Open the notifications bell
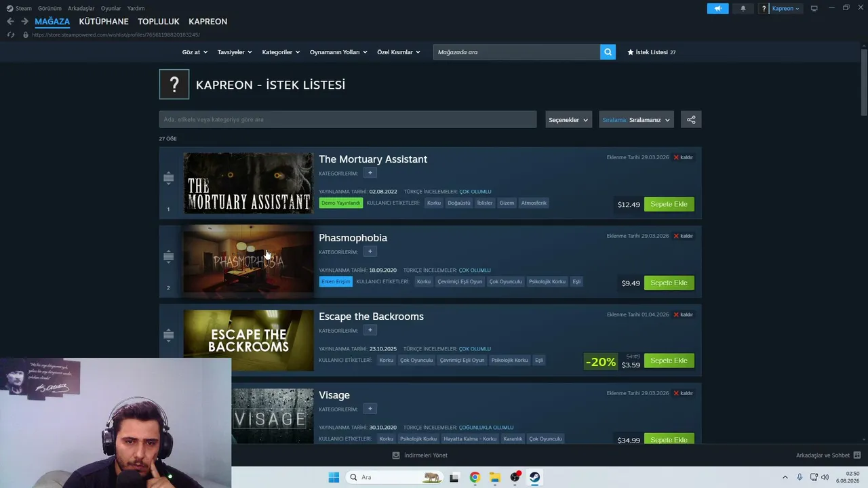The image size is (868, 488). (743, 8)
